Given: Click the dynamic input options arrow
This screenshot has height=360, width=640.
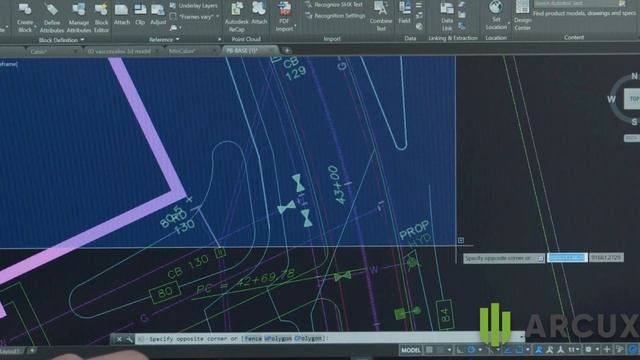Looking at the screenshot, I should click(x=540, y=258).
